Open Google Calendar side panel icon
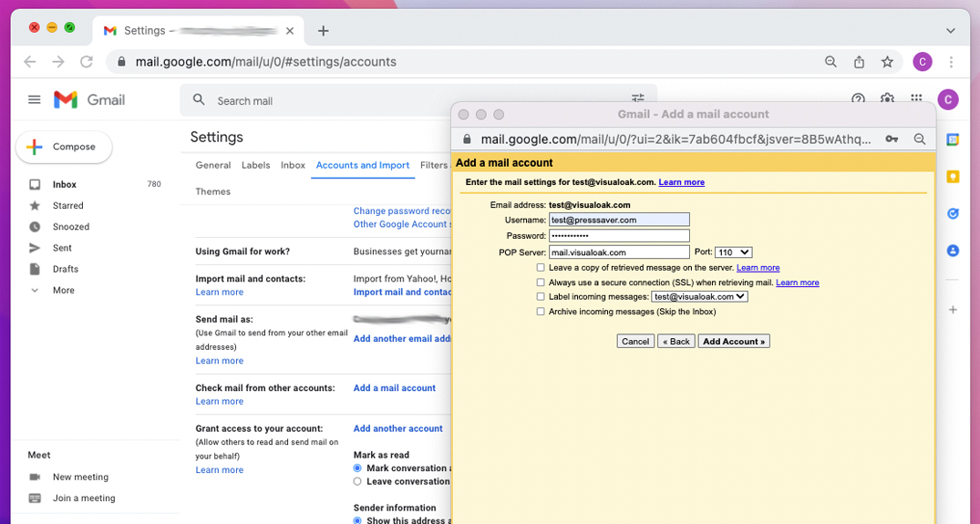The width and height of the screenshot is (980, 524). pos(953,140)
